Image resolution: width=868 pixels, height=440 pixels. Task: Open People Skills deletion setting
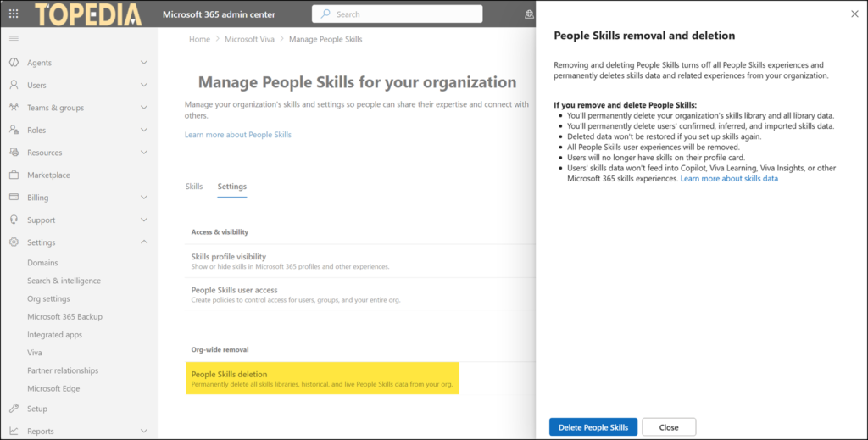point(322,379)
